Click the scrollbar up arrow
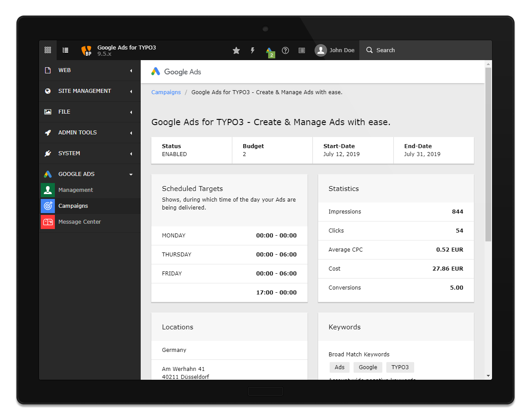The width and height of the screenshot is (531, 420). tap(489, 63)
